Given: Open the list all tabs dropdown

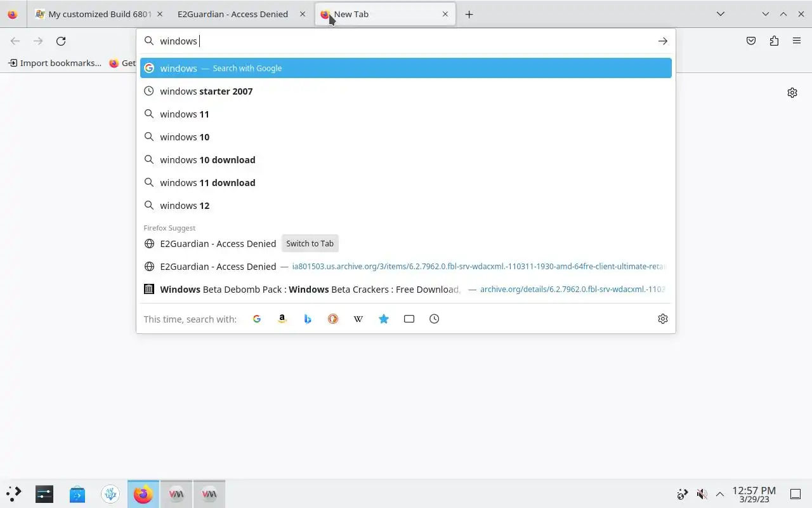Looking at the screenshot, I should pos(721,14).
